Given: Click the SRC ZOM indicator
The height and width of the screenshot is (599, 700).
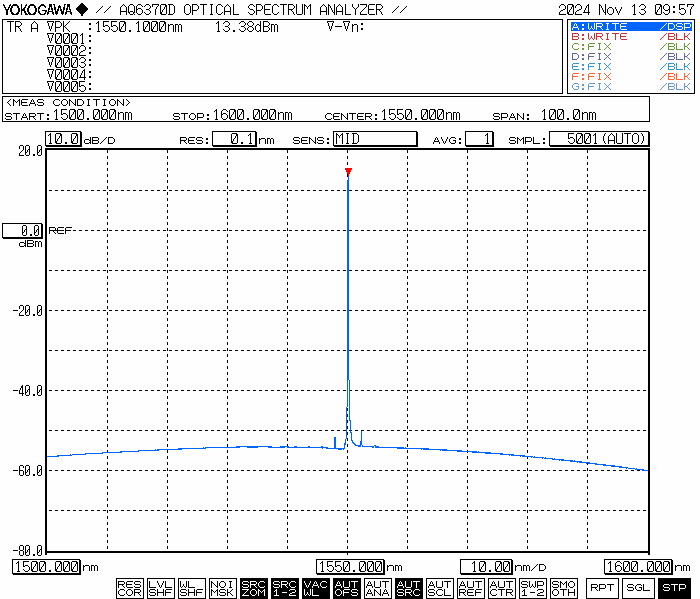Looking at the screenshot, I should pos(254,588).
